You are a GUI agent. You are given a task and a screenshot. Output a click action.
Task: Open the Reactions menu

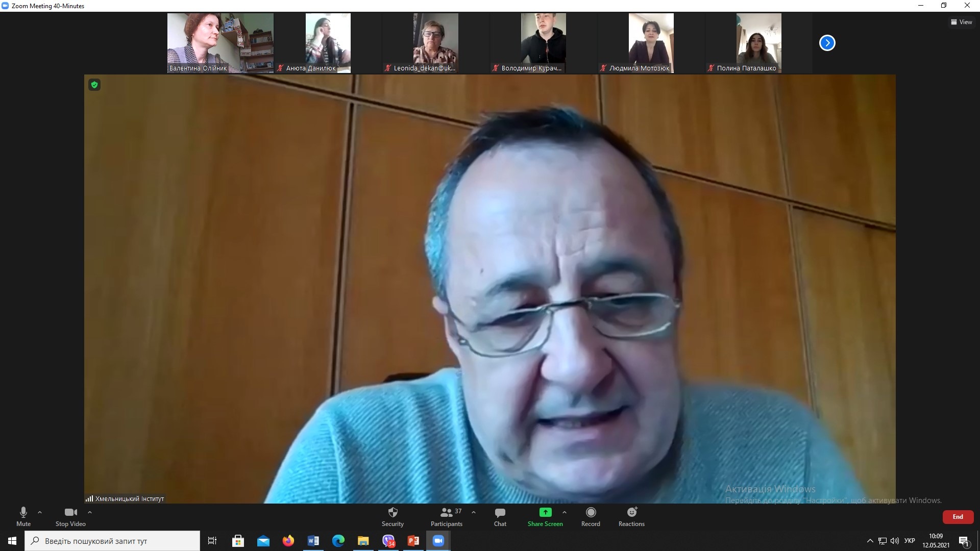(631, 516)
